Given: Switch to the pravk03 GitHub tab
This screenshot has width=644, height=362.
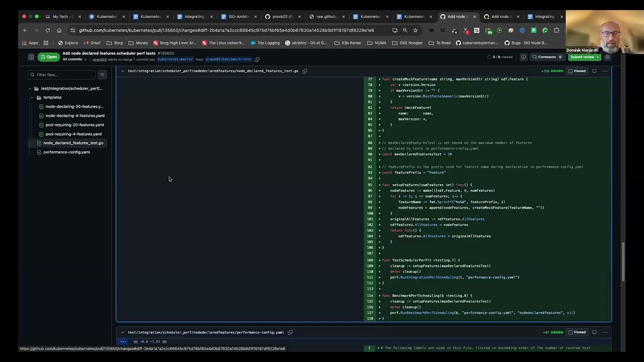Looking at the screenshot, I should click(283, 17).
